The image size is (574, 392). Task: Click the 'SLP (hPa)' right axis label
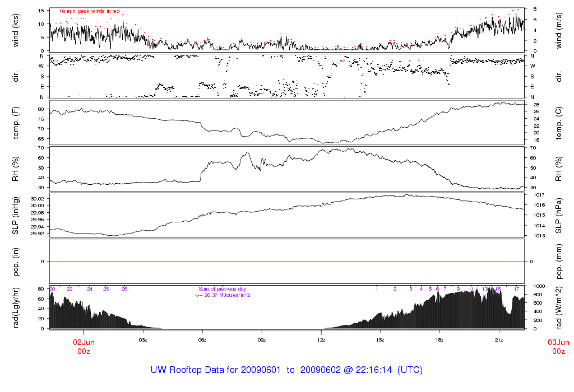(x=559, y=216)
